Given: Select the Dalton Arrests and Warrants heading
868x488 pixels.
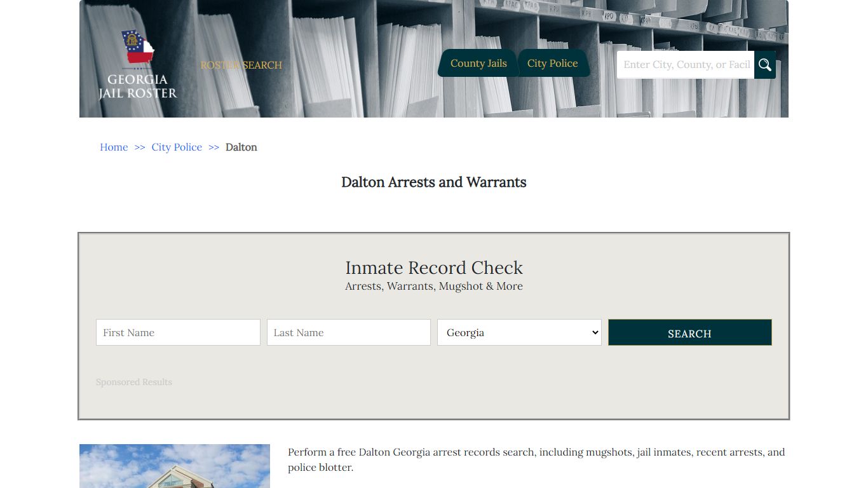Looking at the screenshot, I should tap(434, 182).
